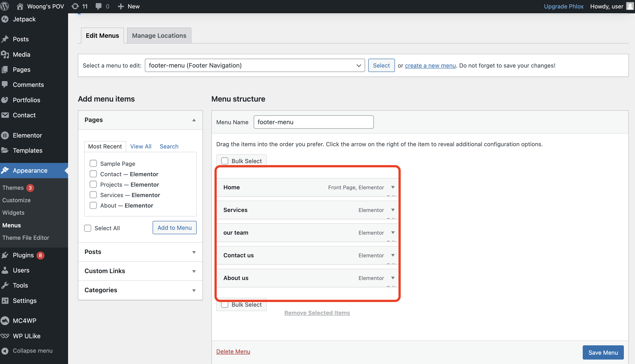The image size is (635, 364).
Task: Click the updates refresh icon
Action: (75, 6)
